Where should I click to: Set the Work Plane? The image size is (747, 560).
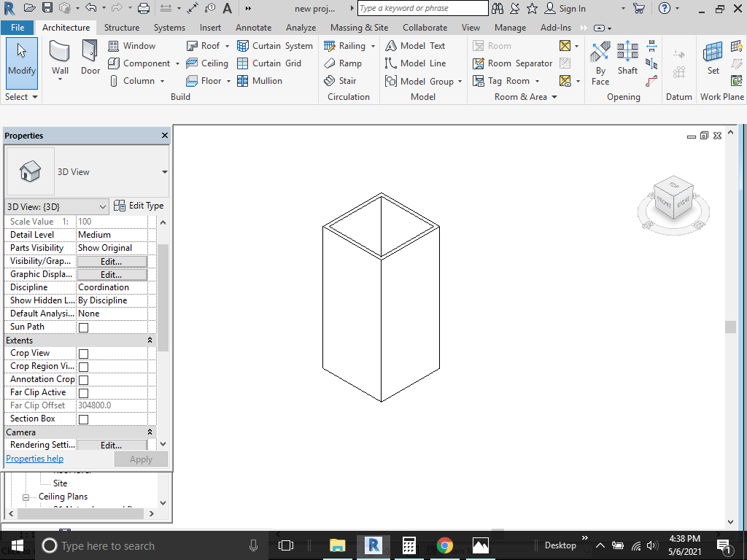713,58
